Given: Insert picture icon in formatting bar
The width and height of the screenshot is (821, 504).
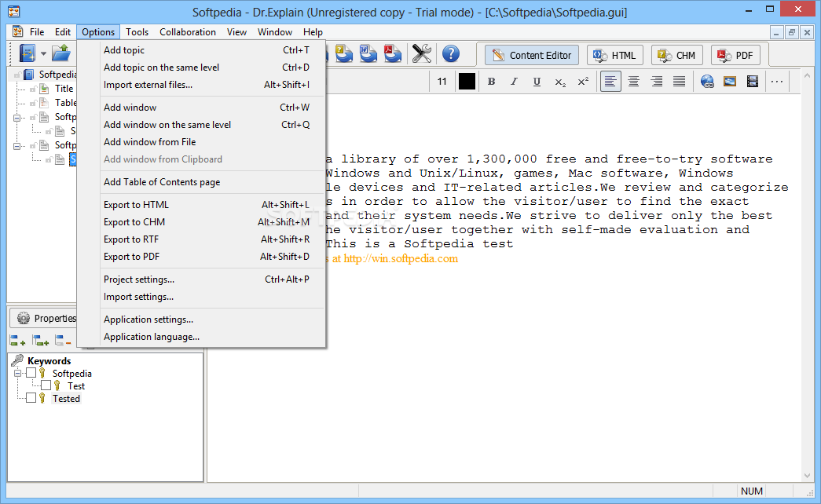Looking at the screenshot, I should tap(730, 81).
